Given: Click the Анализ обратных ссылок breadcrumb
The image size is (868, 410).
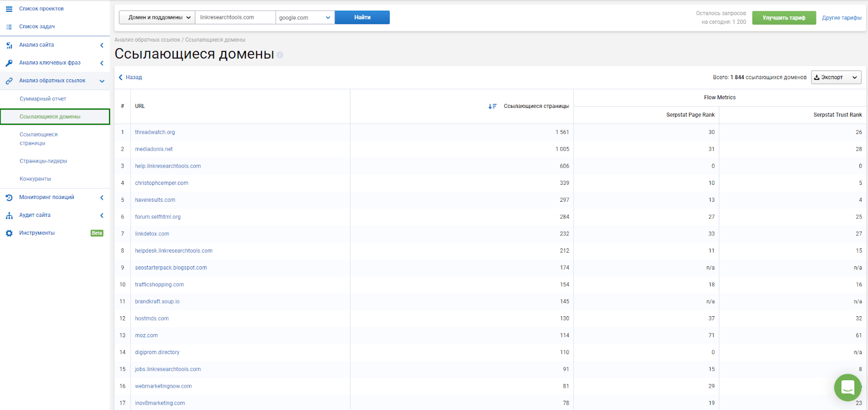Looking at the screenshot, I should point(147,40).
